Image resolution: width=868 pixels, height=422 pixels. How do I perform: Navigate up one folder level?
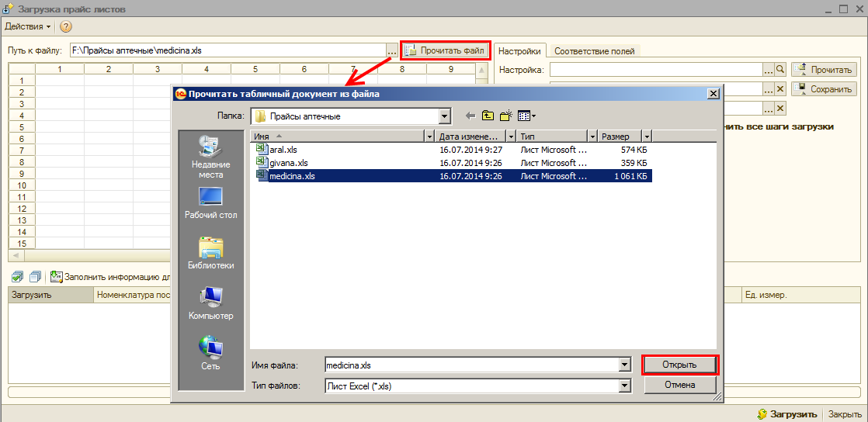(x=488, y=116)
